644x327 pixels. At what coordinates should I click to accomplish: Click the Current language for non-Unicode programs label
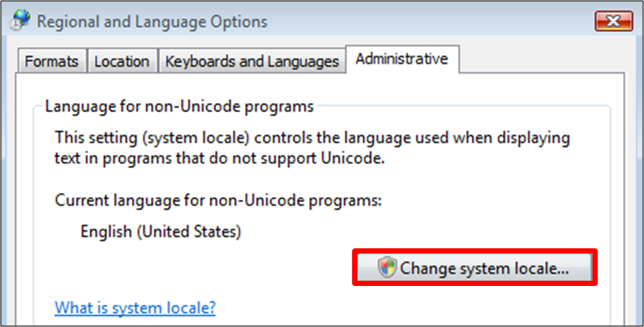[x=218, y=200]
